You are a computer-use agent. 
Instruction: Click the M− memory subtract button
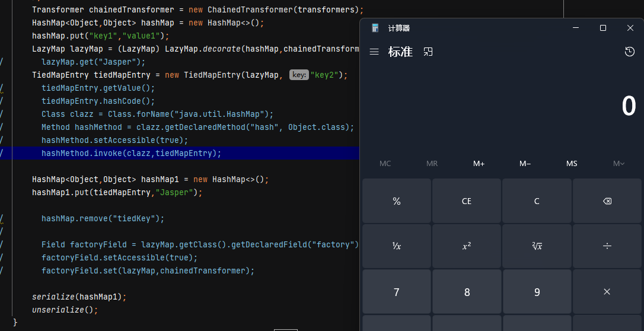[525, 164]
